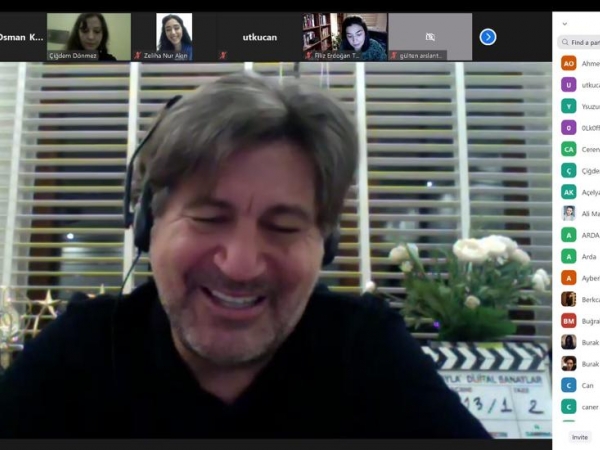600x450 pixels.
Task: Click the teal Ç avatar for Çiğde...
Action: (x=569, y=170)
